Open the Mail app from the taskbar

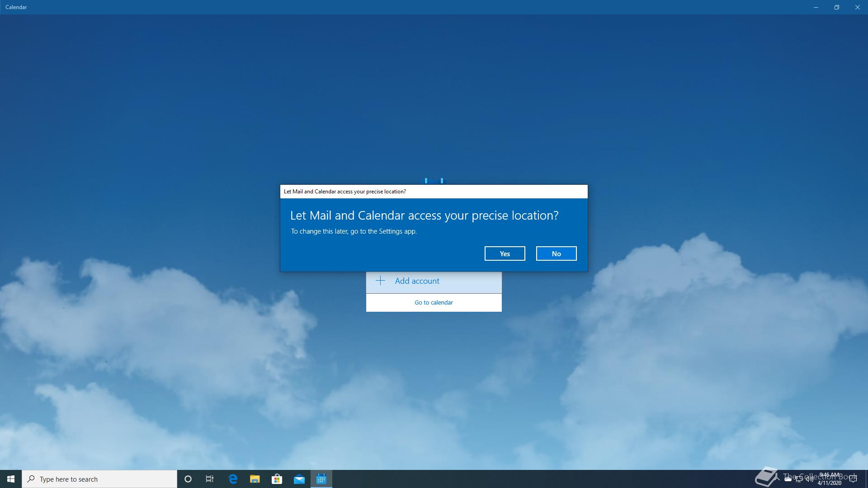click(299, 479)
